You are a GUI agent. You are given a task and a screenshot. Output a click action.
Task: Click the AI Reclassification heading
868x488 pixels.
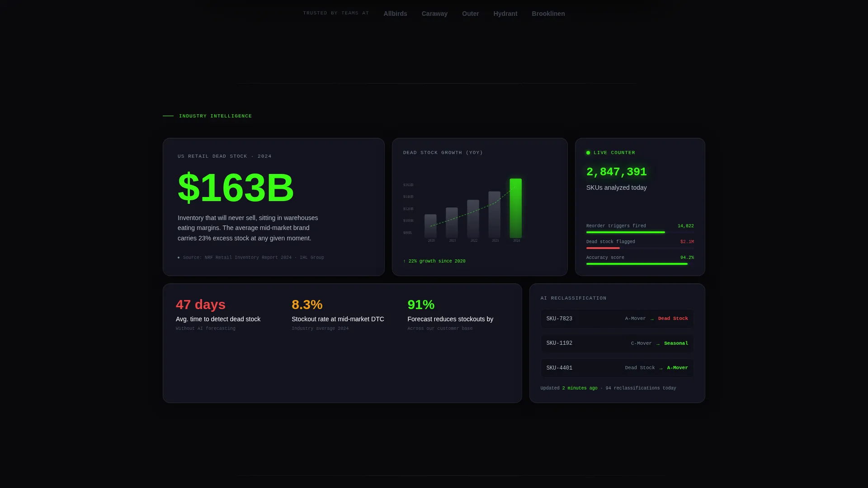point(573,298)
